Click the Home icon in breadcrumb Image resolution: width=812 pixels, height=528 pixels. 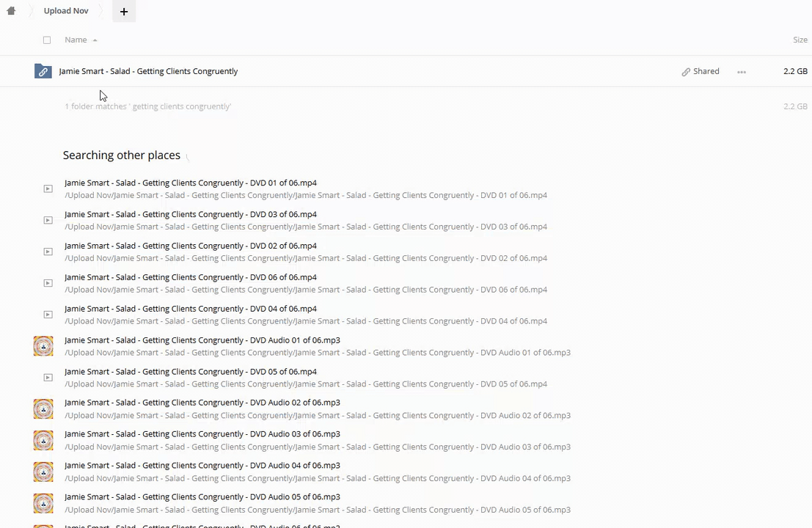(x=11, y=11)
